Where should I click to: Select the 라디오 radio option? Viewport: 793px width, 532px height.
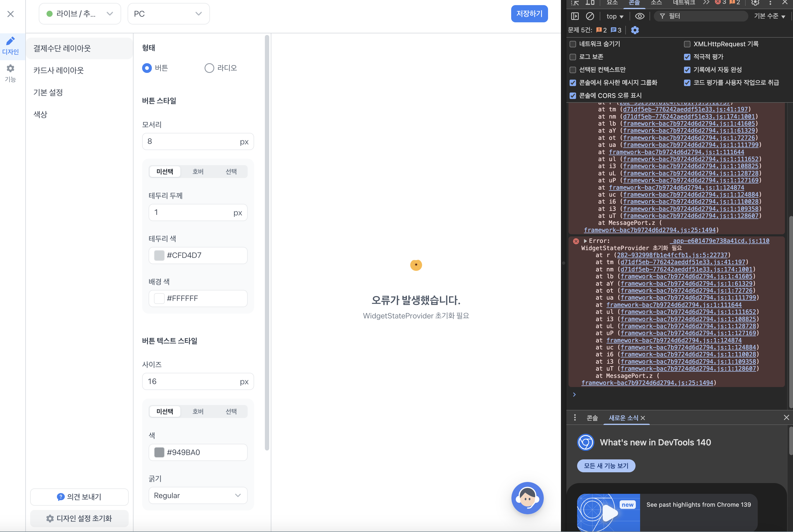[209, 68]
